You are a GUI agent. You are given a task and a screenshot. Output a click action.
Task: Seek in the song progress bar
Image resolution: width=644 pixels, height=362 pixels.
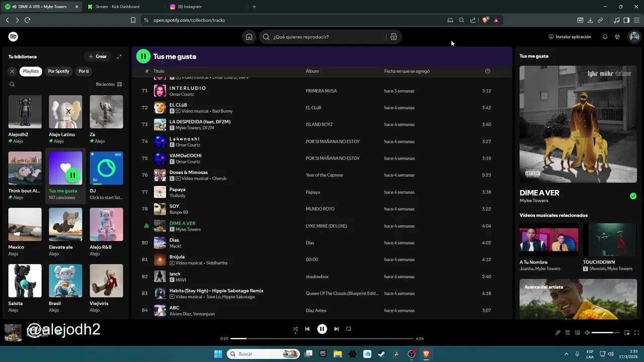point(322,338)
